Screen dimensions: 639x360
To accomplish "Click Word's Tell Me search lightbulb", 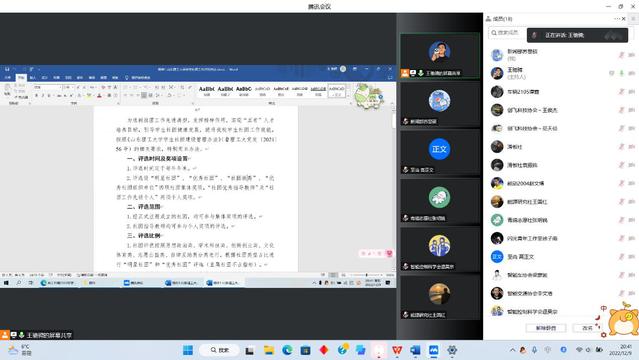I will pyautogui.click(x=127, y=77).
